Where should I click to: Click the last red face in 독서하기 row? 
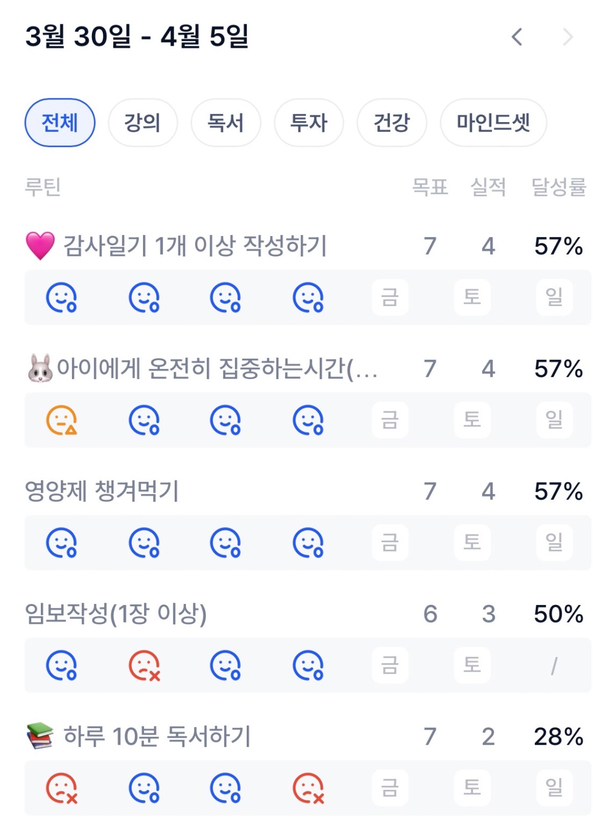tap(308, 788)
